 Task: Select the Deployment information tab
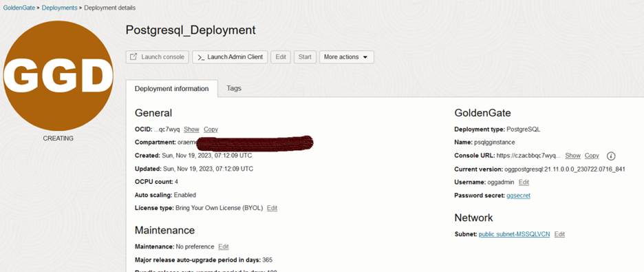(172, 89)
